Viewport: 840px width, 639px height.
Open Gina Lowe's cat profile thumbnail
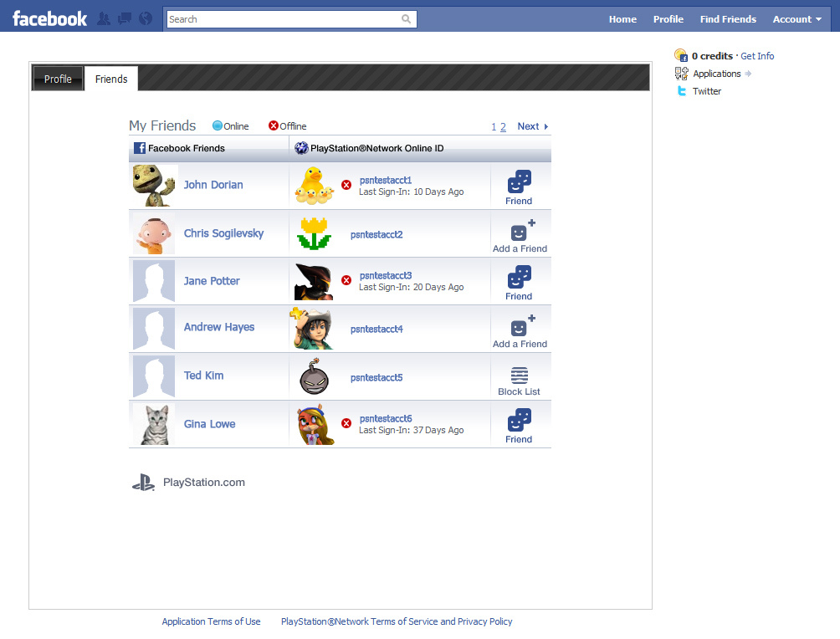tap(154, 424)
